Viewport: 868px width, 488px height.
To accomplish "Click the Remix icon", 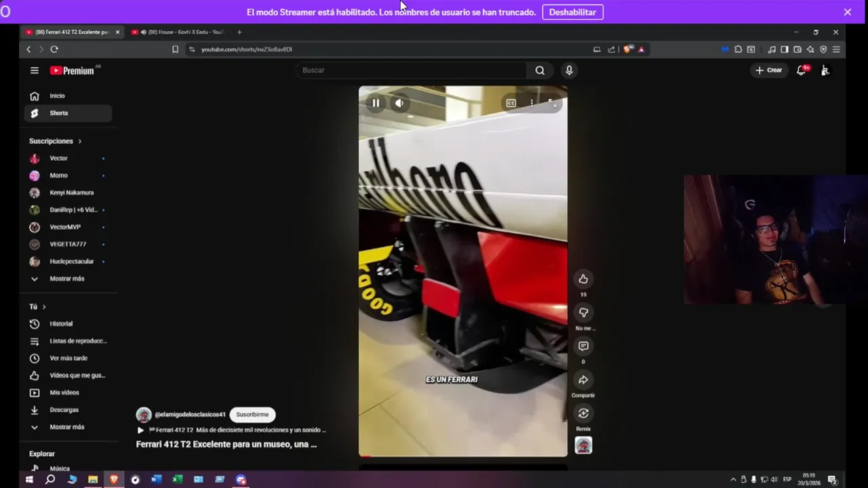I will (583, 413).
